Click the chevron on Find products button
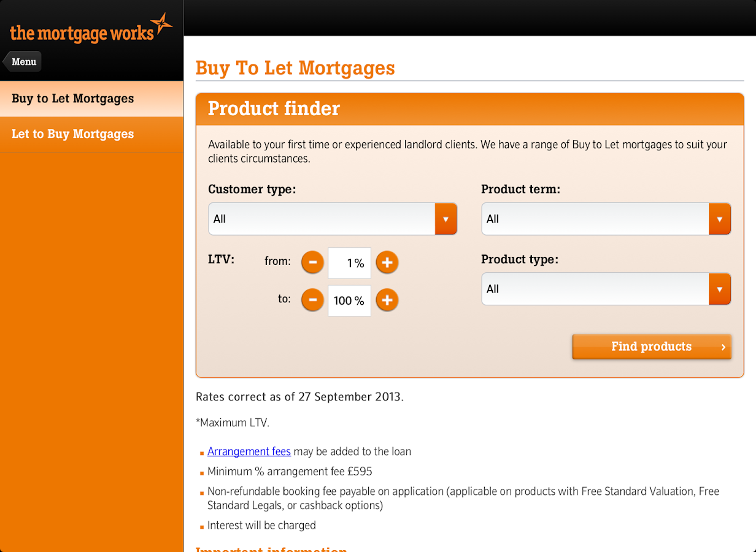 [x=723, y=347]
